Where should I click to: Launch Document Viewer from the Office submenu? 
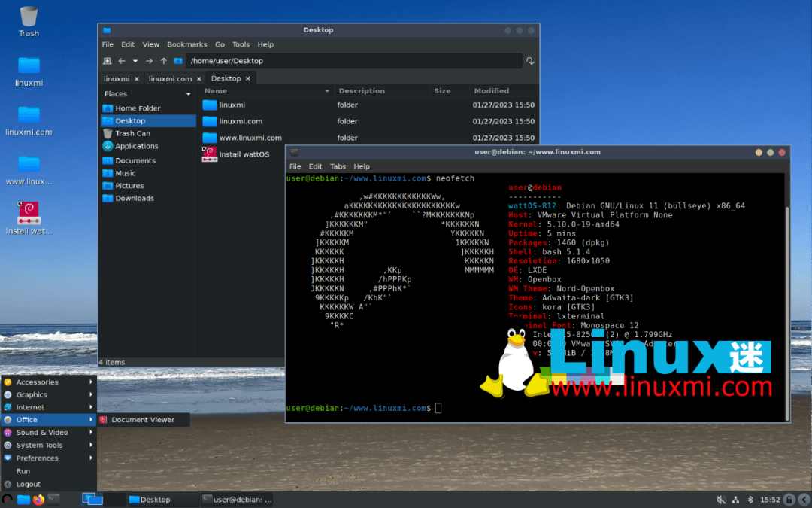[x=143, y=420]
